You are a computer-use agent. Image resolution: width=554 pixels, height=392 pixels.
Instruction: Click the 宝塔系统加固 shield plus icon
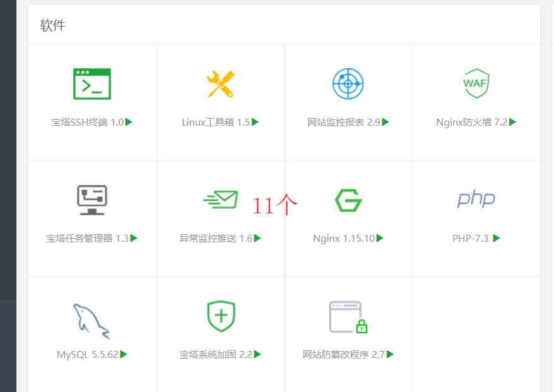221,316
